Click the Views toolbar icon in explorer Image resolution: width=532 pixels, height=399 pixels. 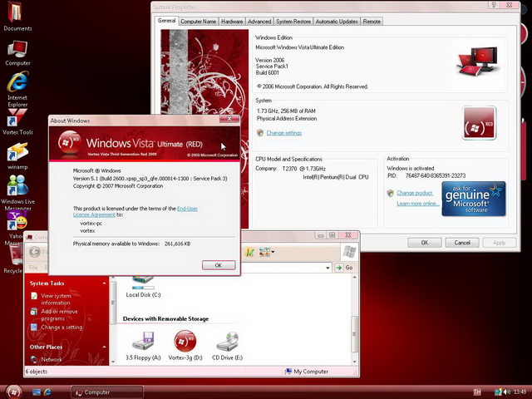tap(264, 252)
